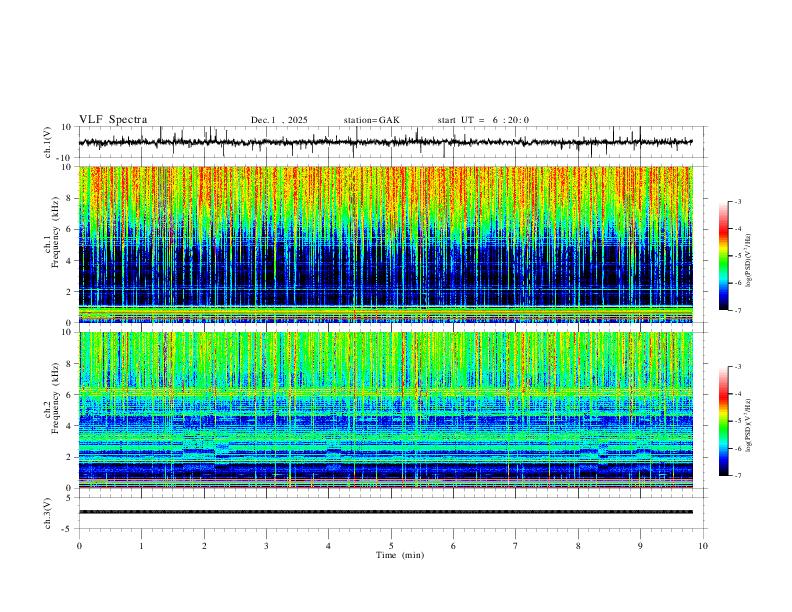
Task: Click the 'Time (min)' axis label
Action: 400,555
